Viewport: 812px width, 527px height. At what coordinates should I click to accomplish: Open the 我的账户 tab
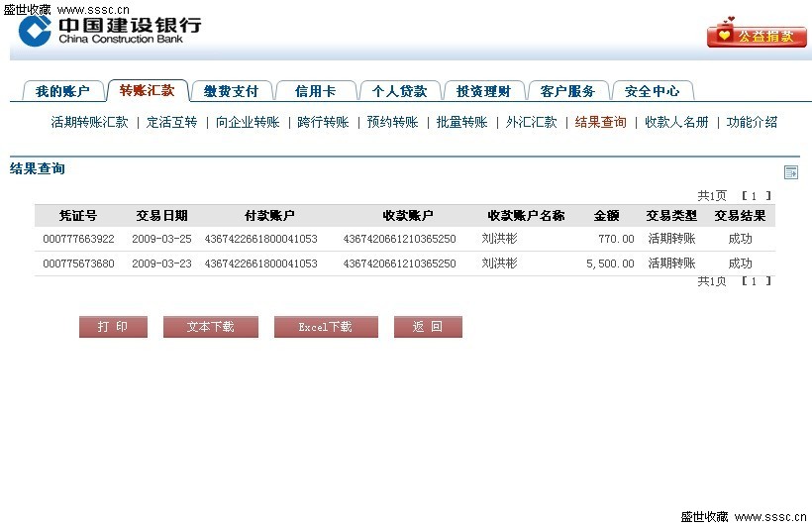tap(62, 91)
